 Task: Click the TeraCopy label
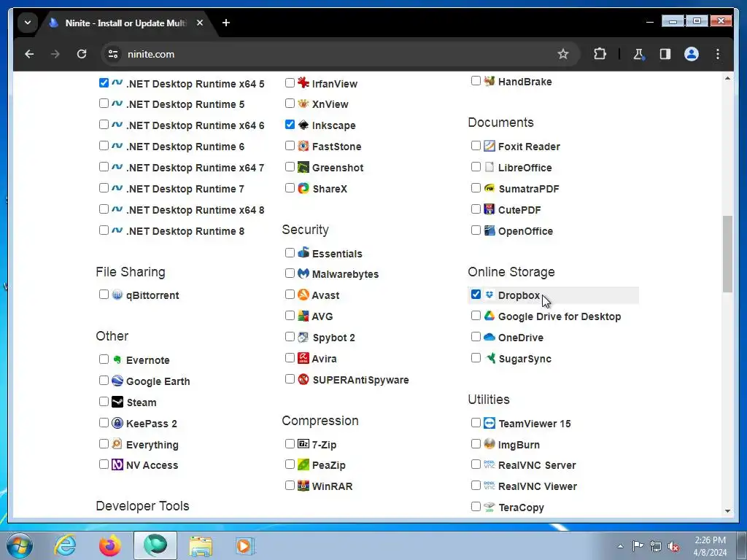(x=521, y=507)
